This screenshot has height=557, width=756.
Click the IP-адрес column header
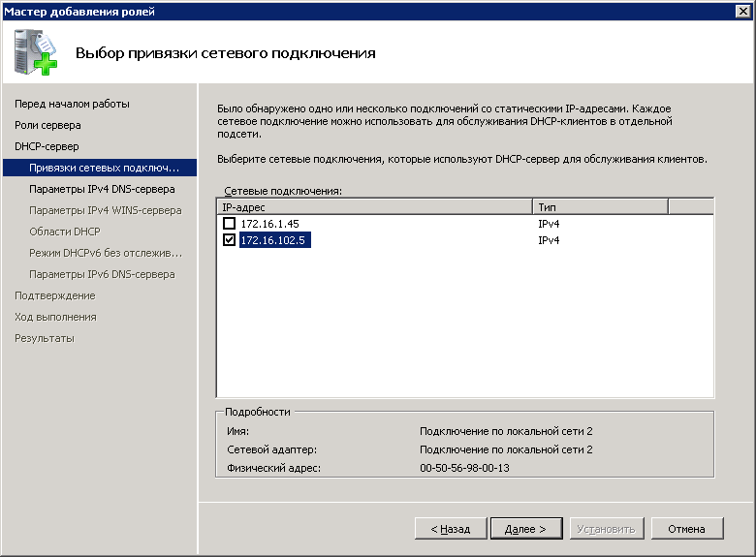click(375, 207)
